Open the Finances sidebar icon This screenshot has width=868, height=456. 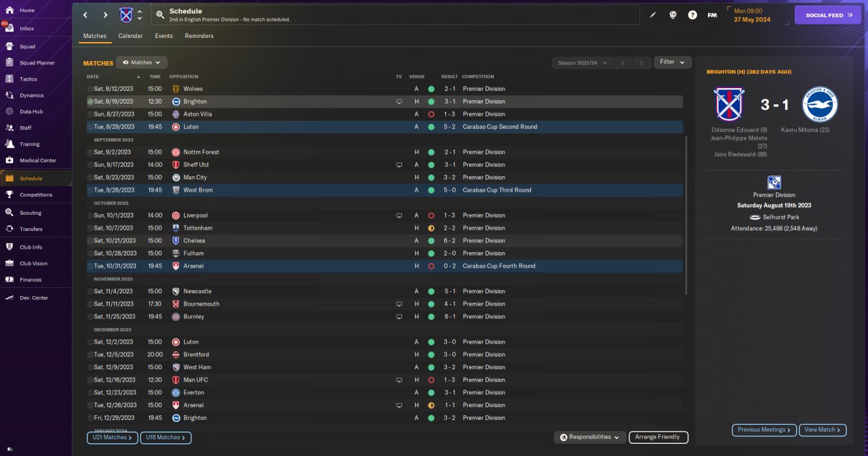pos(9,280)
